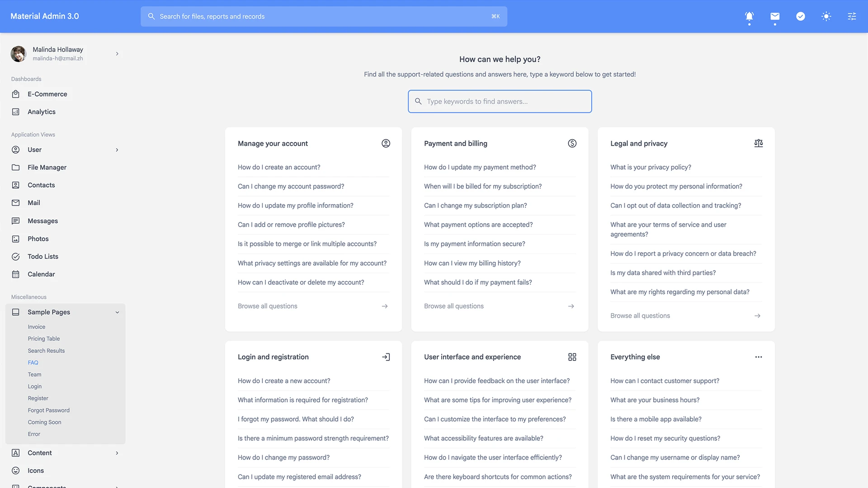The width and height of the screenshot is (868, 488).
Task: Browse all Legal and privacy questions
Action: (685, 315)
